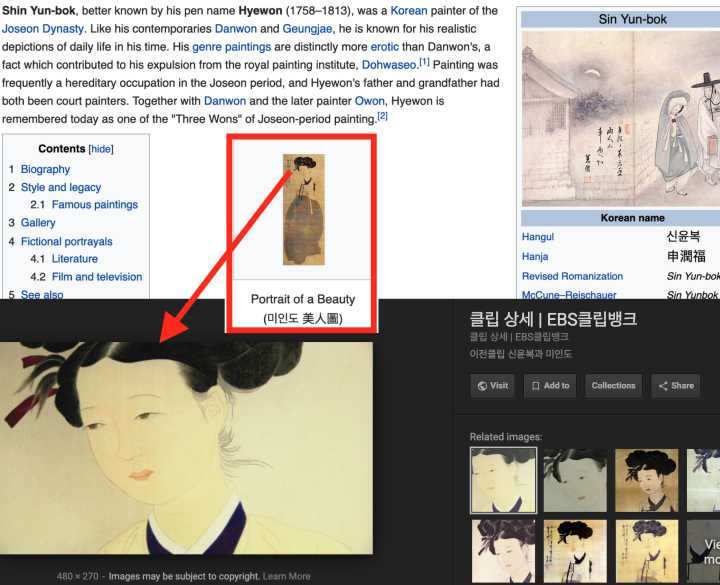Click the Portrait of a Beauty thumbnail

304,209
